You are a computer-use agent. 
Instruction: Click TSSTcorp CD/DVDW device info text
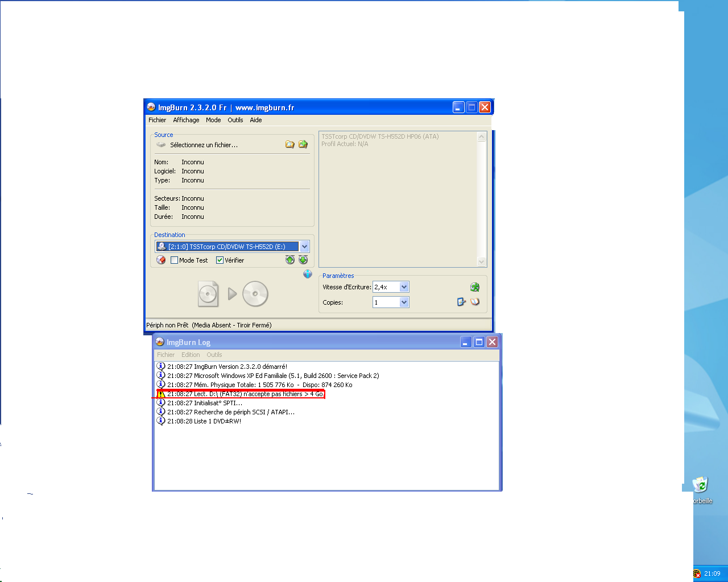tap(380, 136)
